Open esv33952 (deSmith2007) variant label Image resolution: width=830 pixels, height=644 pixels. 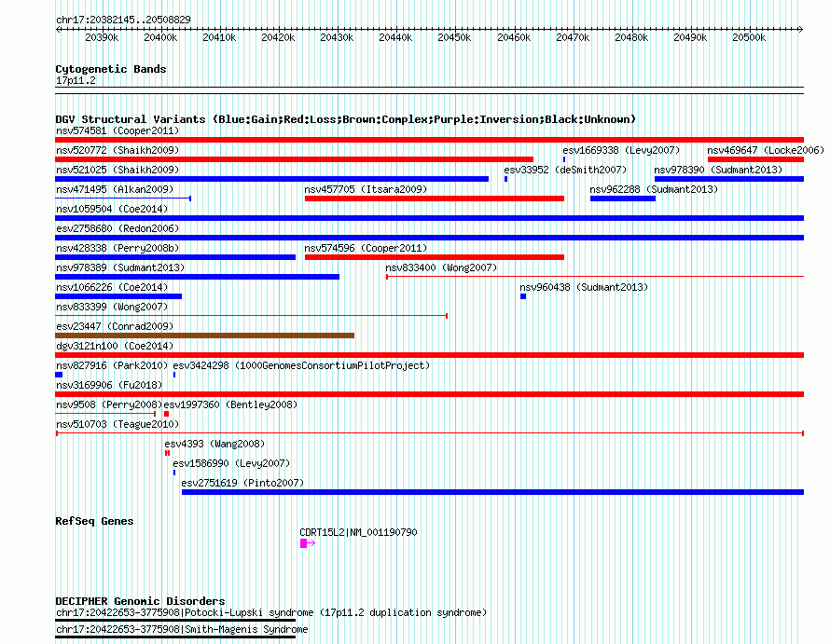565,170
